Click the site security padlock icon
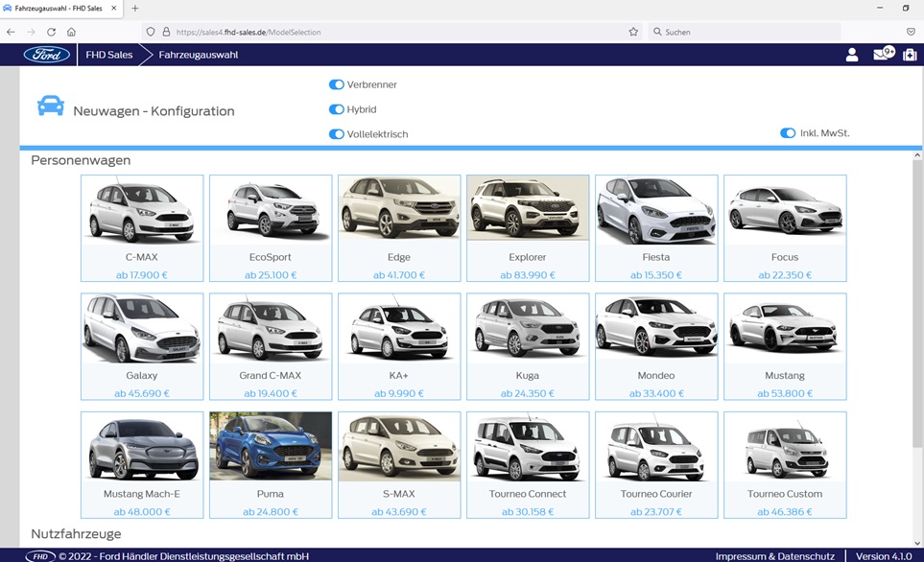 point(166,32)
